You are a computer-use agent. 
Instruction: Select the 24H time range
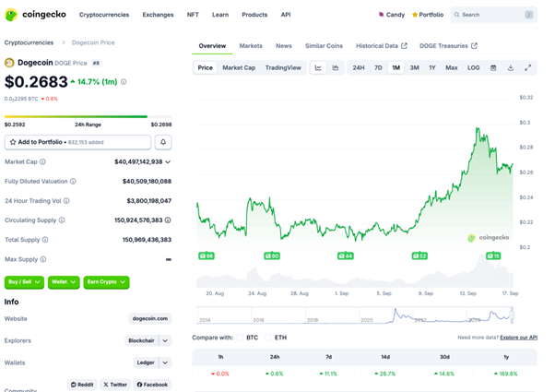pos(359,67)
